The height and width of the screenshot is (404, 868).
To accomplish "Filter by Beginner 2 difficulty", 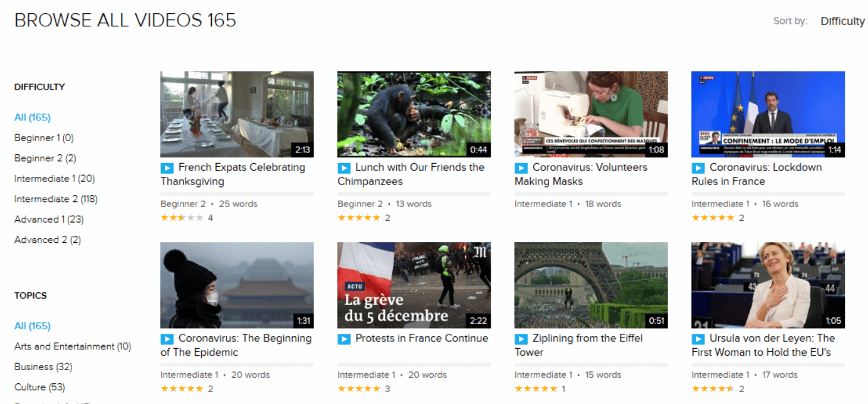I will (45, 158).
